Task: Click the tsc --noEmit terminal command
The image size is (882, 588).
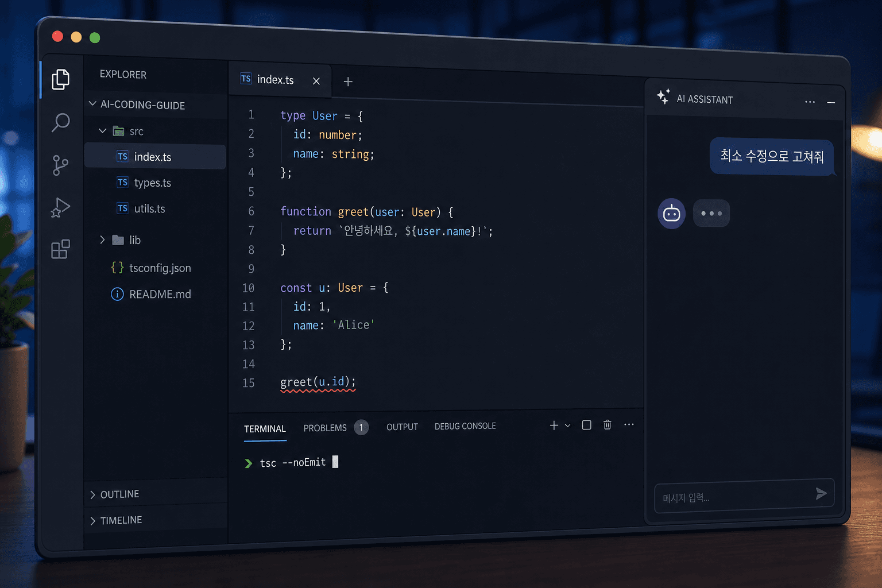Action: 293,463
